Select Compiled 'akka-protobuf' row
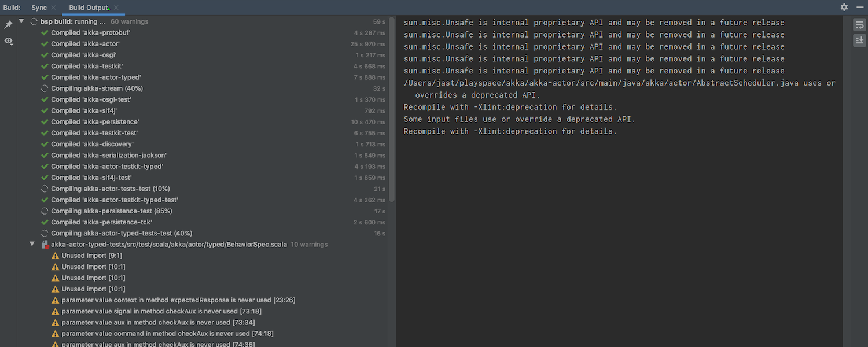 click(203, 32)
